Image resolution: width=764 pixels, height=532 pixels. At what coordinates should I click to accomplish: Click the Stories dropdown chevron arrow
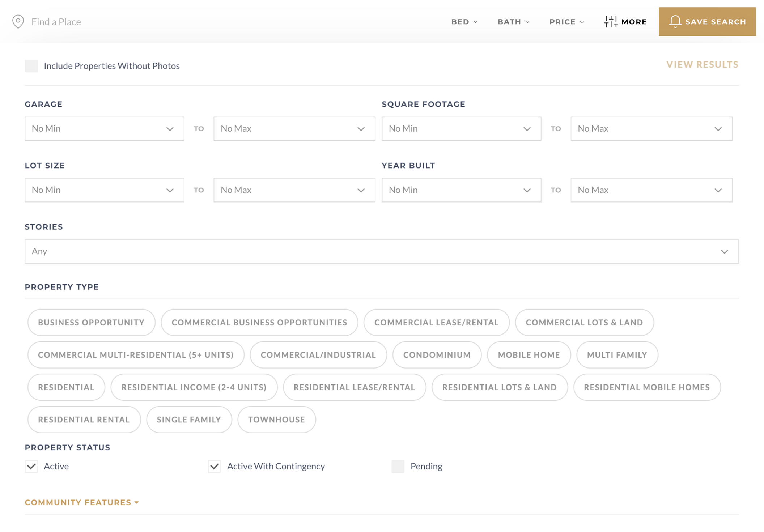(724, 251)
